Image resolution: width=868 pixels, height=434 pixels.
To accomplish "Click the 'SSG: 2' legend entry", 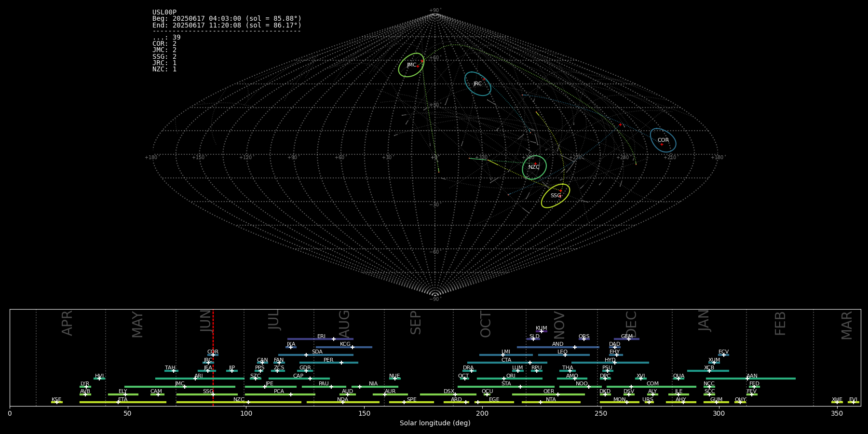I will [164, 57].
